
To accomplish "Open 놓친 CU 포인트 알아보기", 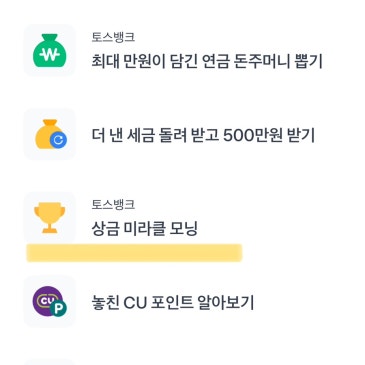I will (173, 303).
